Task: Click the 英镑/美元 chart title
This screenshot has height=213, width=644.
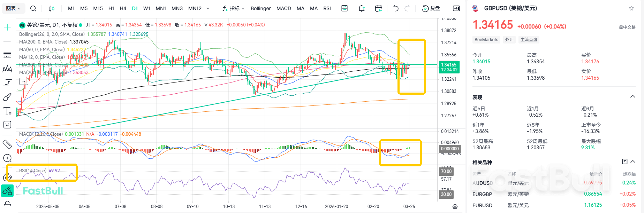Action: pyautogui.click(x=52, y=25)
